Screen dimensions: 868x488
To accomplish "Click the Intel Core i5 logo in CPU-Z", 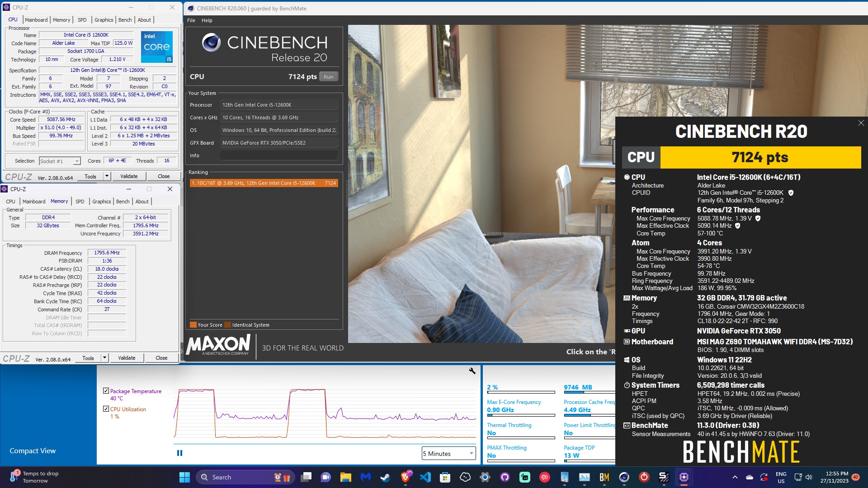I will (157, 47).
